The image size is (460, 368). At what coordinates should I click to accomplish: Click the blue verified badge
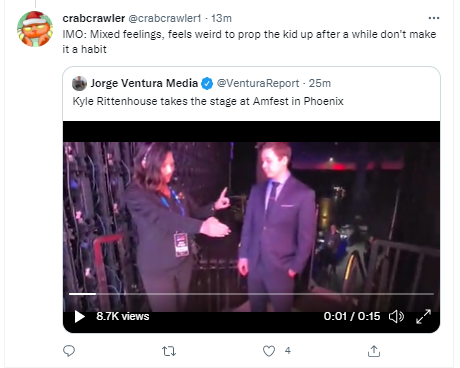(207, 83)
